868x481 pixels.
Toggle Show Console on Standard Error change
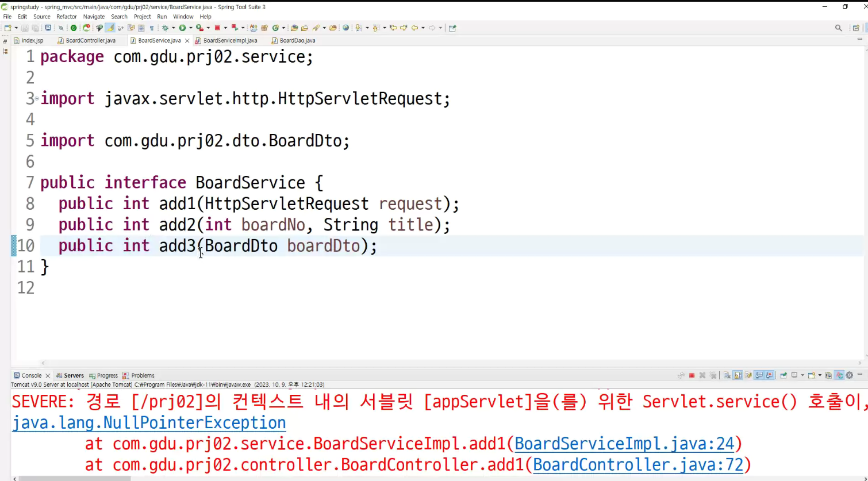point(770,375)
